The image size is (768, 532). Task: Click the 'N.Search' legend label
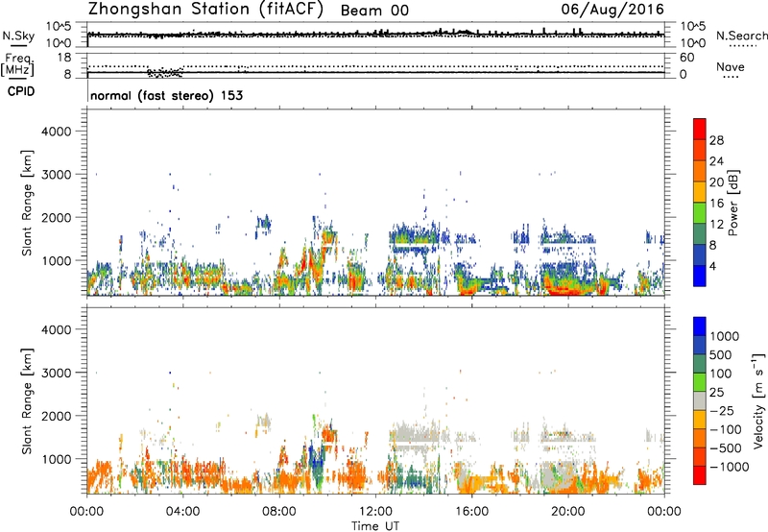pos(742,36)
